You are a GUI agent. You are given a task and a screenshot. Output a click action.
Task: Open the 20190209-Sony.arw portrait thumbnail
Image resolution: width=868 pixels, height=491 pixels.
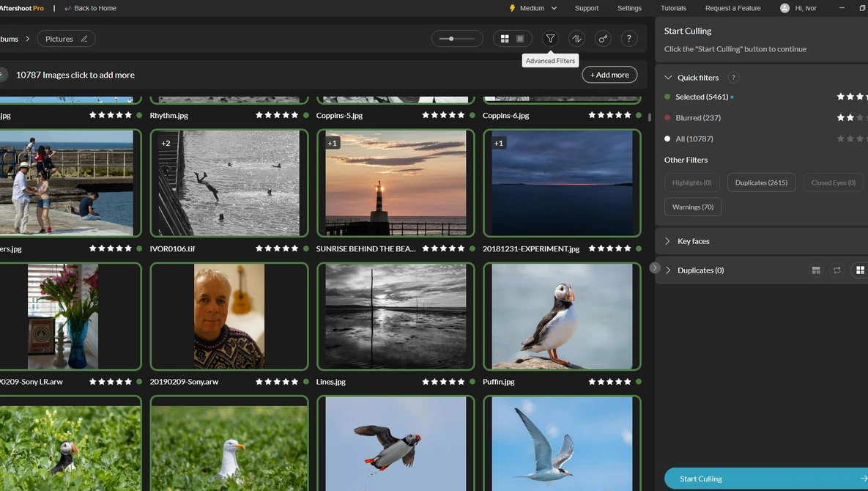229,316
